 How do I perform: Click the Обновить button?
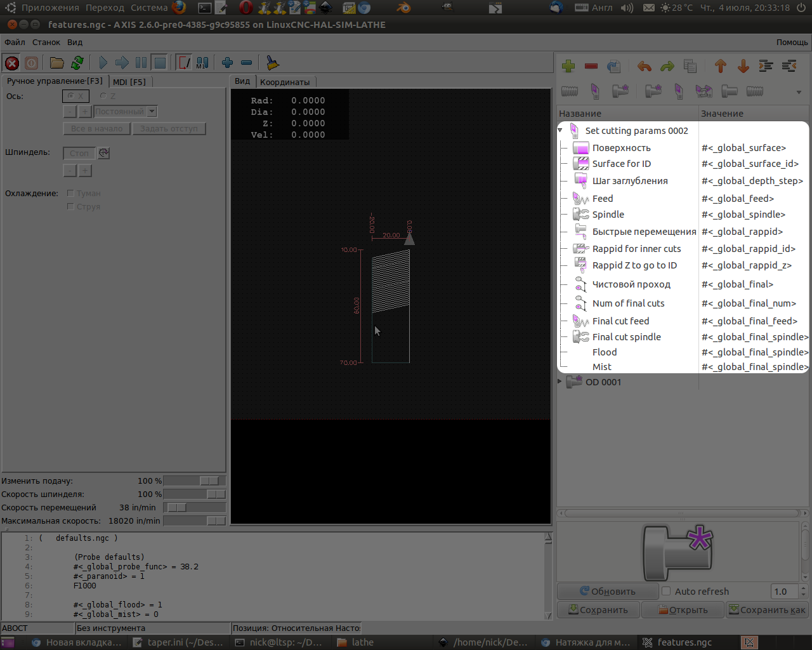607,591
